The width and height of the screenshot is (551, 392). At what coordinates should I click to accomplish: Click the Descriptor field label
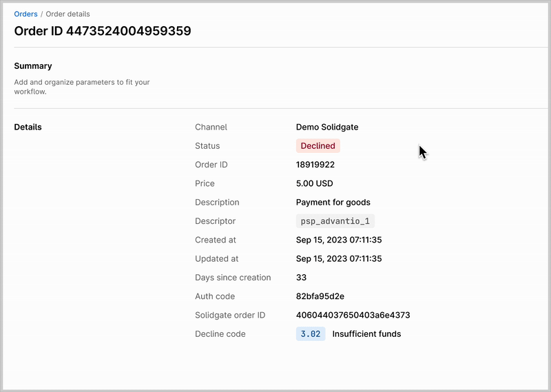(x=215, y=221)
